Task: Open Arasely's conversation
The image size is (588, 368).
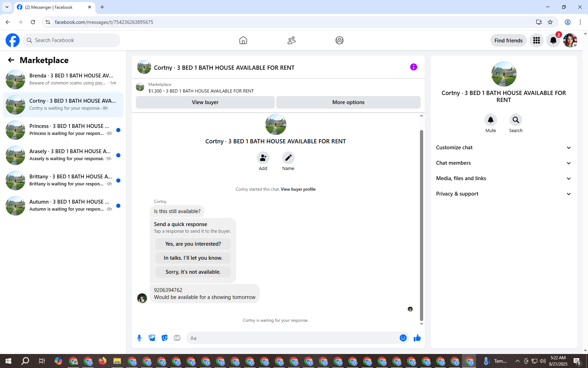Action: coord(63,155)
